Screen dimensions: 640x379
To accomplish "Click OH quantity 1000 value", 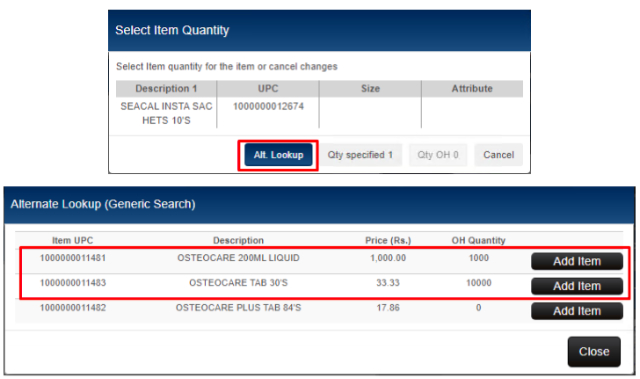I will [x=478, y=258].
